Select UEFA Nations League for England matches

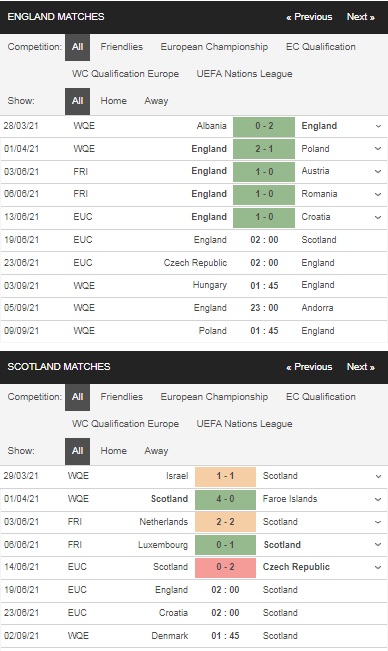coord(244,74)
